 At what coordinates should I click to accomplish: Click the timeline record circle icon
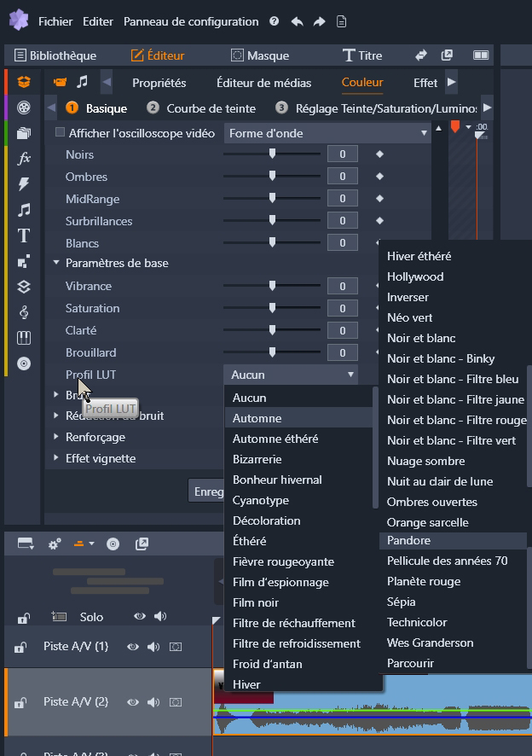tap(113, 544)
